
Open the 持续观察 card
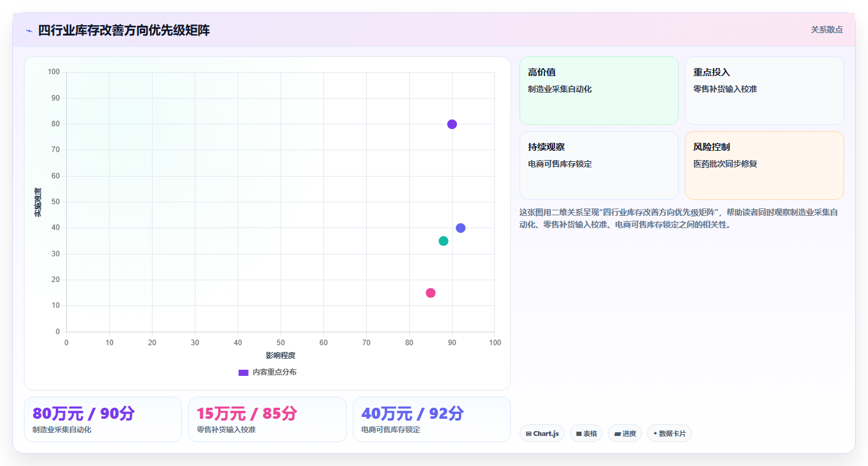coord(599,166)
